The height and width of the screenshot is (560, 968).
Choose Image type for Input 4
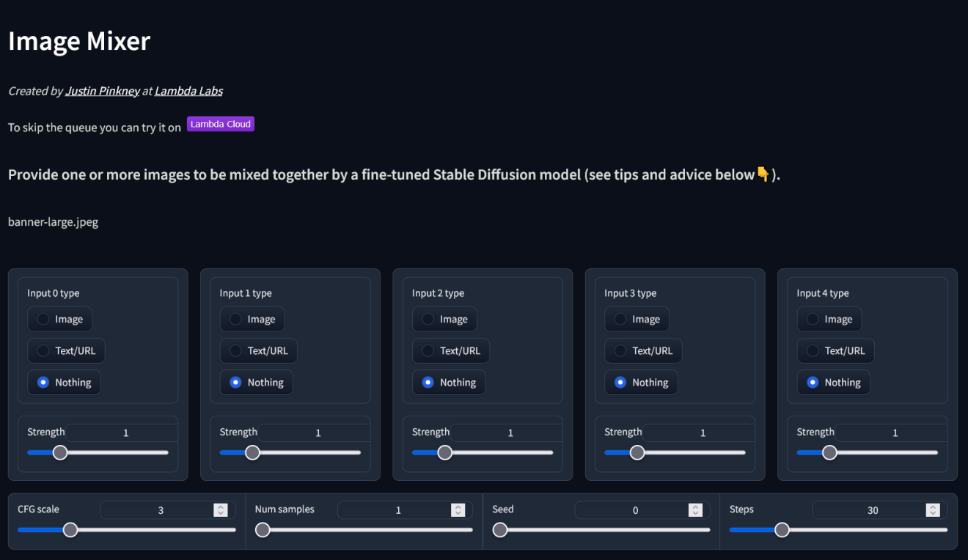(x=829, y=319)
